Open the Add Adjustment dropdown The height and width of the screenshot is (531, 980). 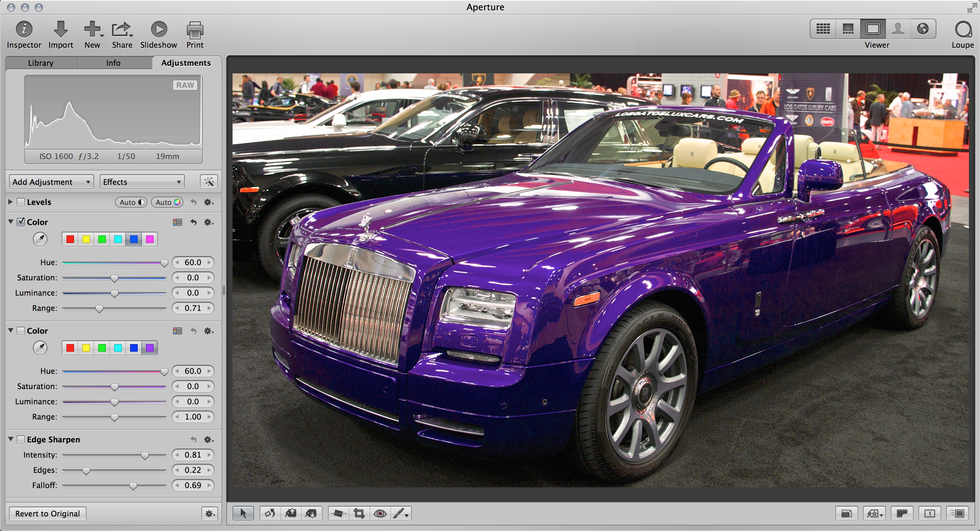tap(51, 182)
